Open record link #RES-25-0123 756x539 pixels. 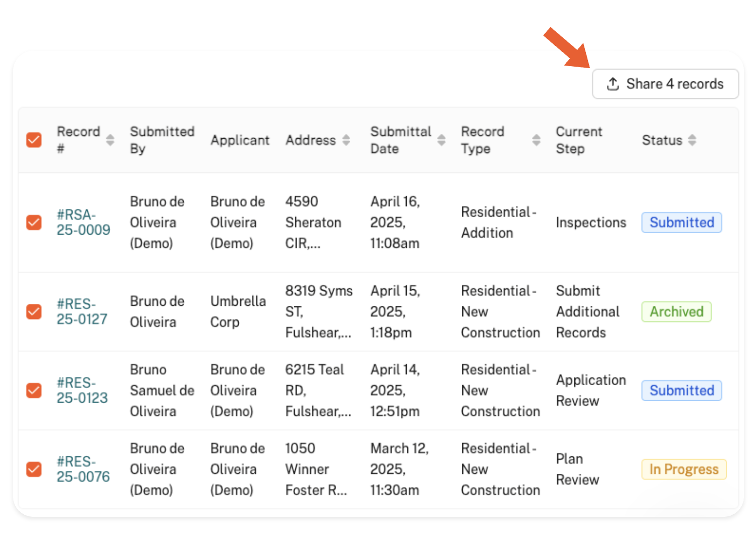[82, 390]
